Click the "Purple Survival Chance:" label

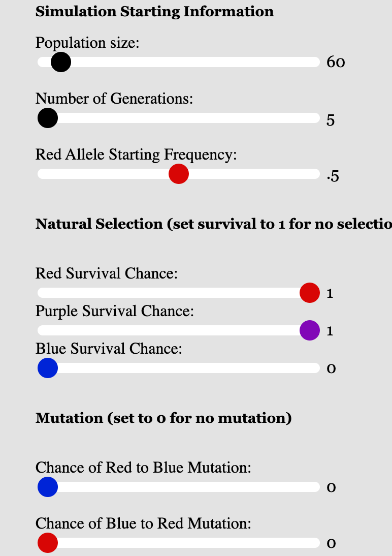115,311
